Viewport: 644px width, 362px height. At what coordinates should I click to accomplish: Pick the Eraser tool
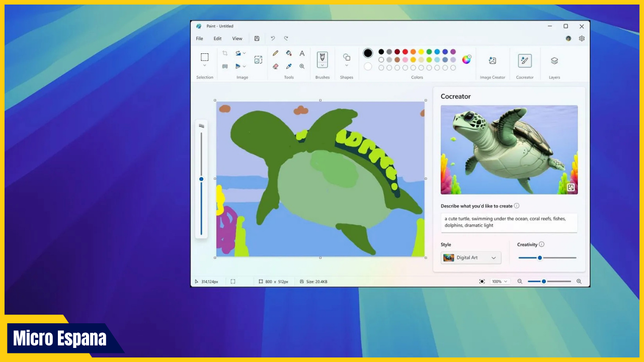[x=275, y=66]
